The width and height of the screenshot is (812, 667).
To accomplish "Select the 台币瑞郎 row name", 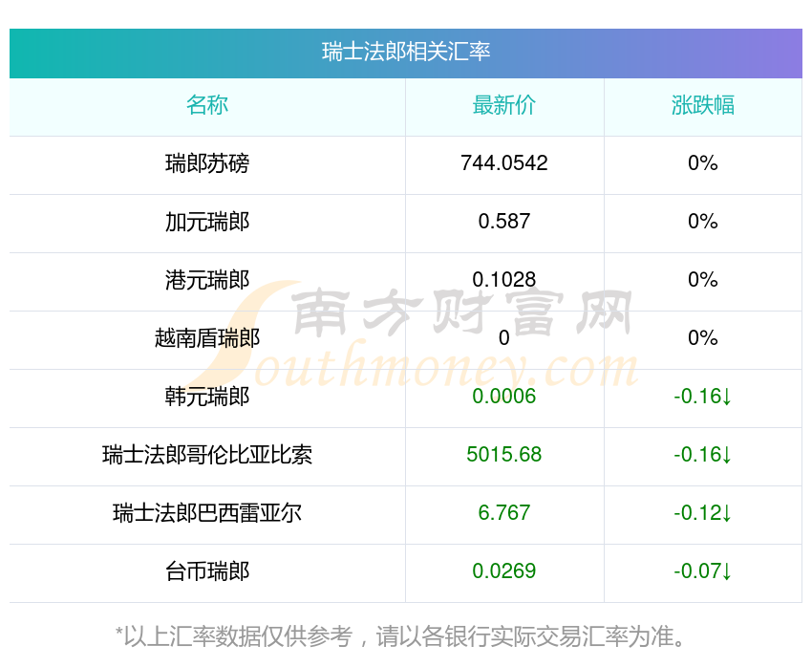I will 207,571.
